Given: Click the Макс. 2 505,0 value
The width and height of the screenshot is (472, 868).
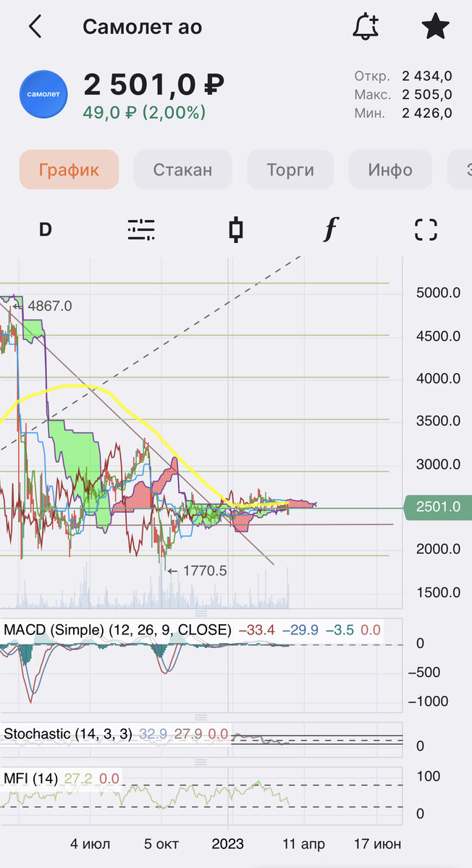Looking at the screenshot, I should 403,94.
